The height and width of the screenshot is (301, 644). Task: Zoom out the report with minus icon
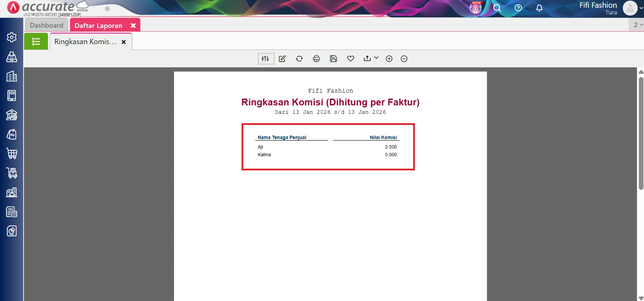tap(404, 59)
